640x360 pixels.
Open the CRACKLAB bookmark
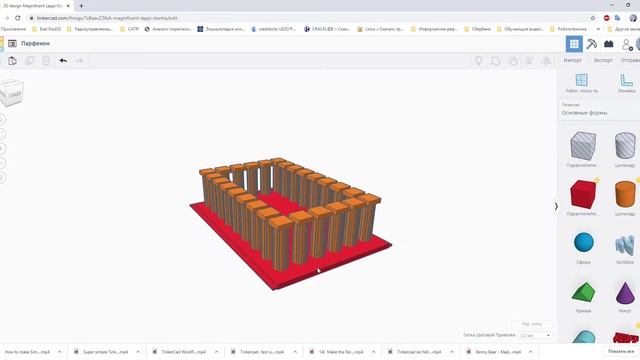(327, 29)
